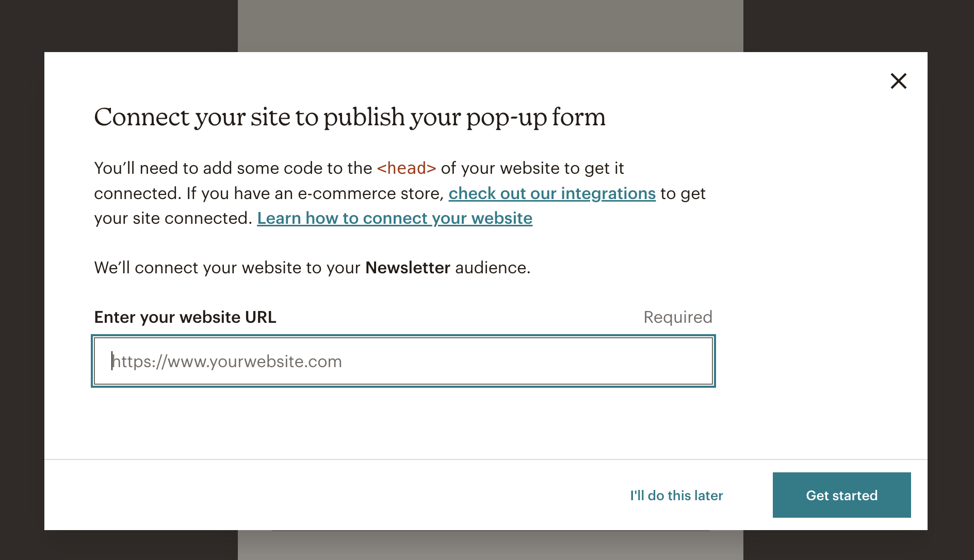The image size is (974, 560).
Task: Click the dialog title text
Action: 350,118
